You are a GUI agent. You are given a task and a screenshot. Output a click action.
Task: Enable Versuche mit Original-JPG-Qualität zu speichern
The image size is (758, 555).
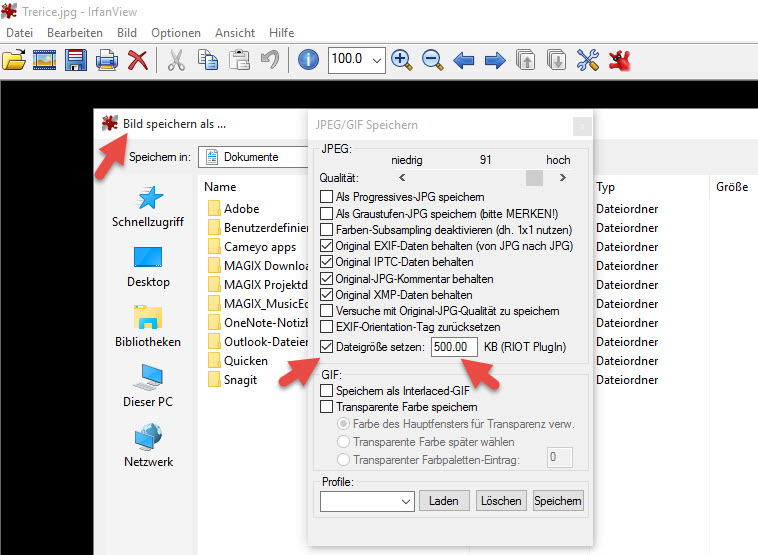(327, 311)
